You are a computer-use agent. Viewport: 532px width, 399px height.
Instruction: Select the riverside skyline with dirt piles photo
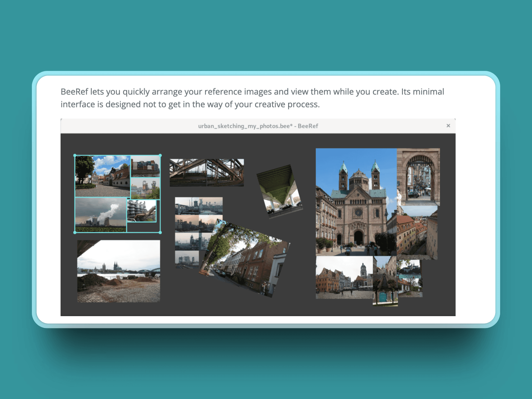[x=119, y=272]
